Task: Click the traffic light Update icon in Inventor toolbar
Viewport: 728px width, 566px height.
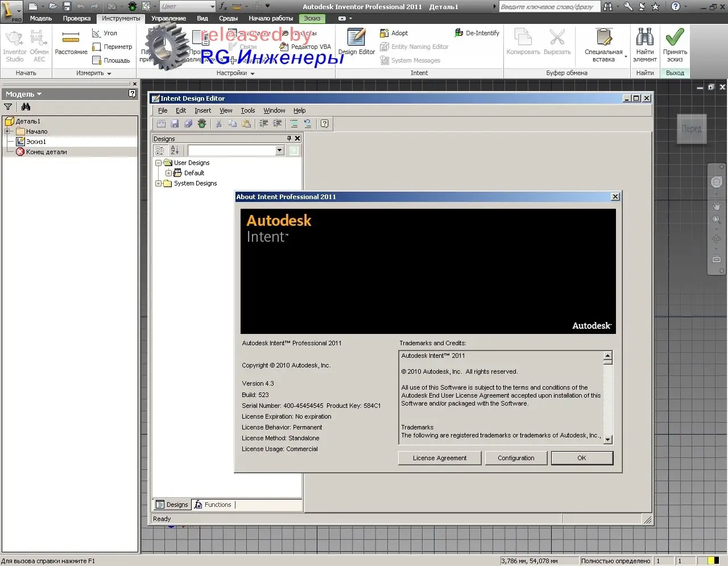Action: pos(133,6)
